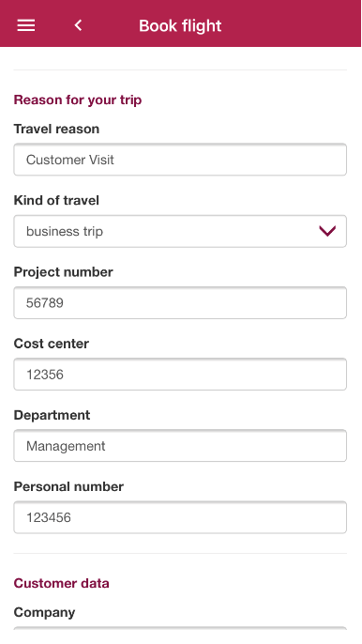Image resolution: width=362 pixels, height=644 pixels.
Task: Select the Cost center field showing 12356
Action: point(180,375)
